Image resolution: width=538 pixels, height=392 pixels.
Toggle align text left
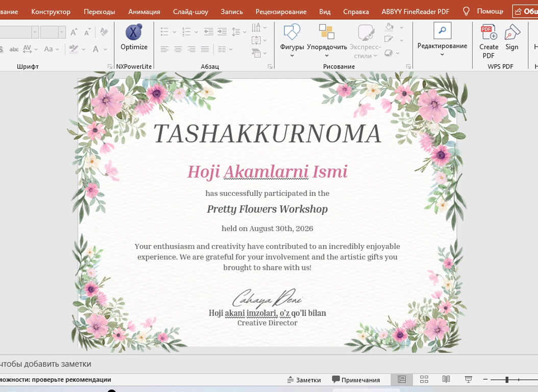coord(164,50)
